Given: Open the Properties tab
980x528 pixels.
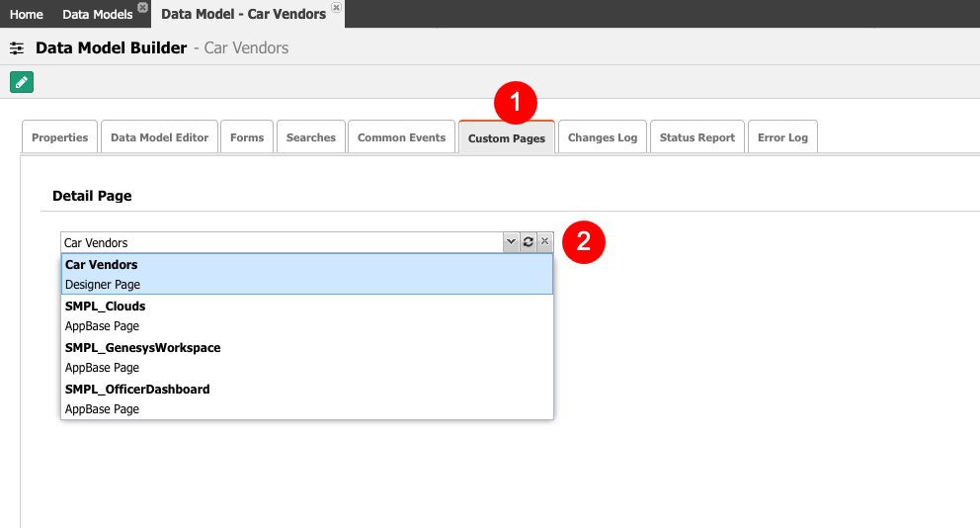Looking at the screenshot, I should [x=60, y=137].
